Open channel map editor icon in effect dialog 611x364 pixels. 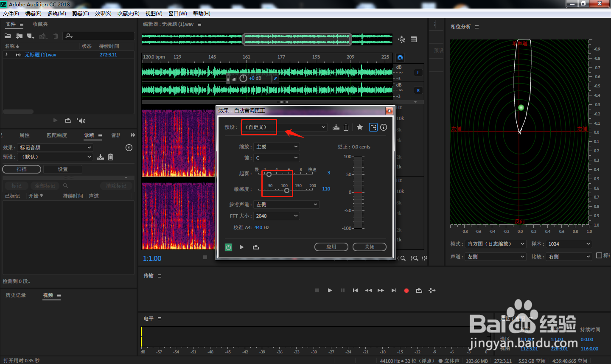coord(373,127)
